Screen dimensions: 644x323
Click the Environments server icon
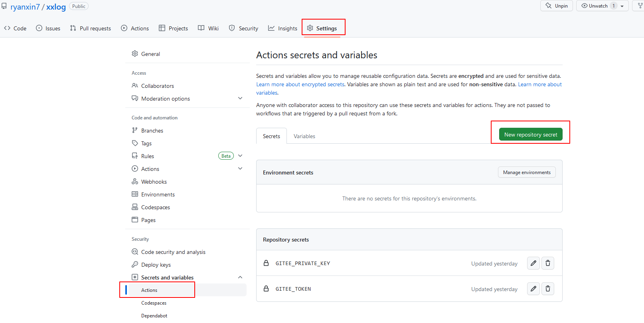[135, 194]
